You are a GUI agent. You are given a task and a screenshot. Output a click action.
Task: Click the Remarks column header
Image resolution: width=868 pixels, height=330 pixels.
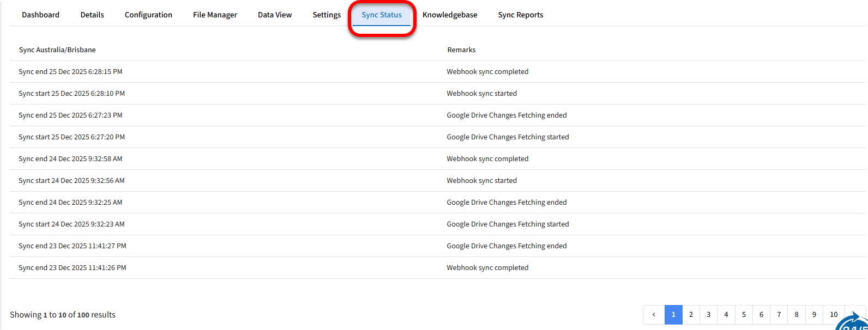pyautogui.click(x=461, y=50)
